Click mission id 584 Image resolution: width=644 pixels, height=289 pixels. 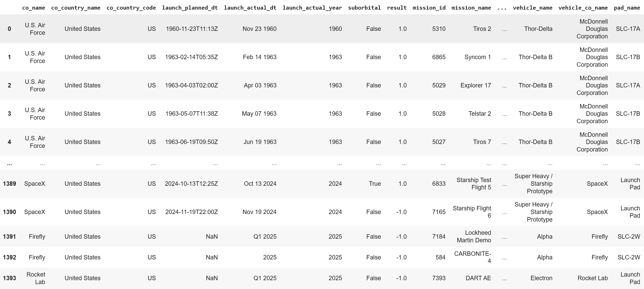point(440,257)
